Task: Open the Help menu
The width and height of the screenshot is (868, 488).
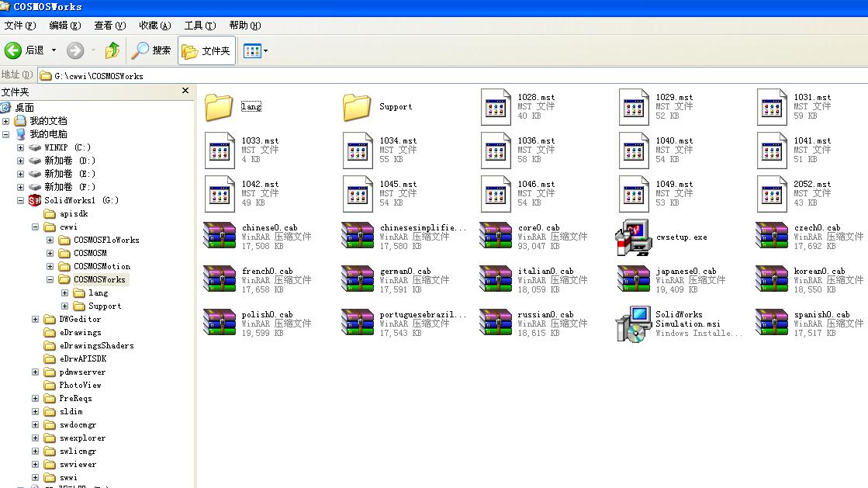Action: pyautogui.click(x=244, y=26)
